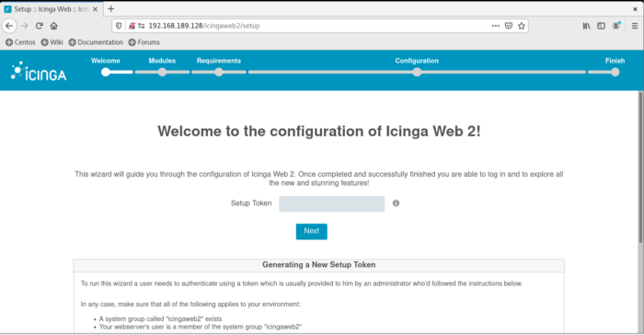
Task: Toggle the sidebar icon in toolbar
Action: point(602,26)
